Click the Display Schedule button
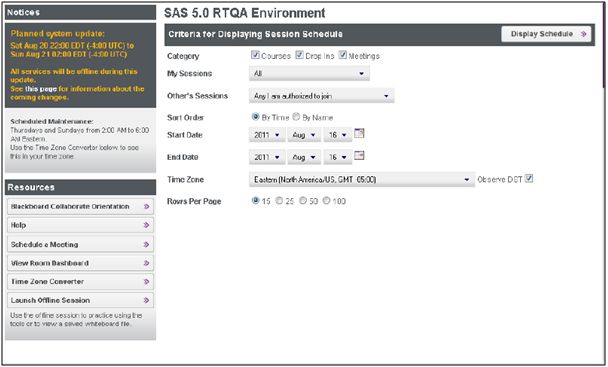 point(546,34)
